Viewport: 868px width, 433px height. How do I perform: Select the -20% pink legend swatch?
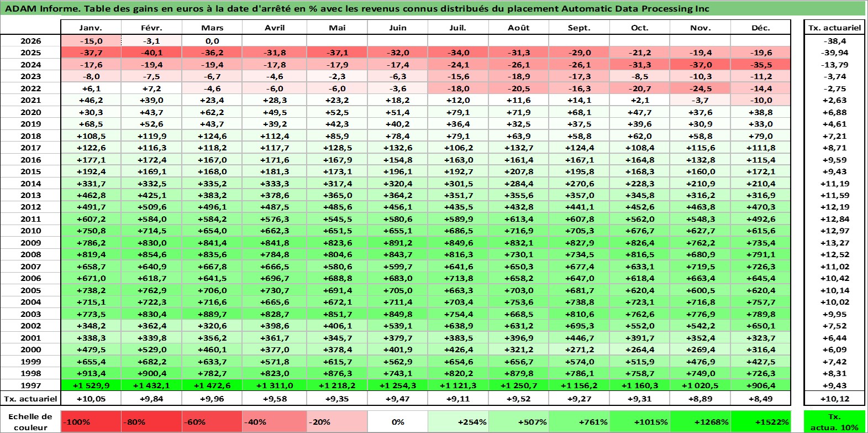click(x=337, y=421)
